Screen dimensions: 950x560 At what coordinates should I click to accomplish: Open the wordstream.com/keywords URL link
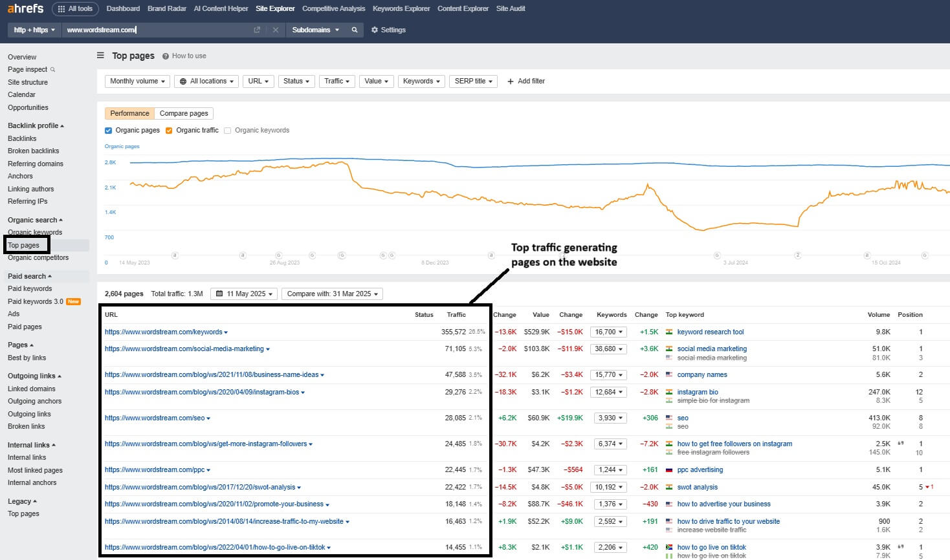pos(164,332)
